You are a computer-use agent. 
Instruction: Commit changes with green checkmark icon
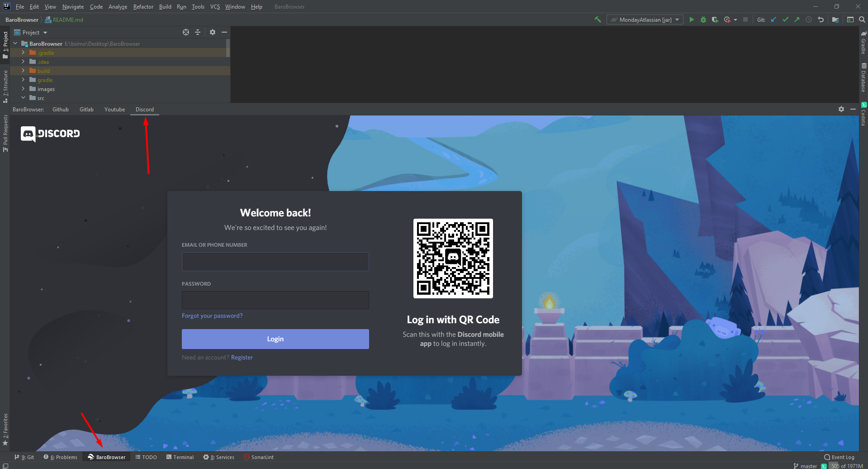(785, 19)
